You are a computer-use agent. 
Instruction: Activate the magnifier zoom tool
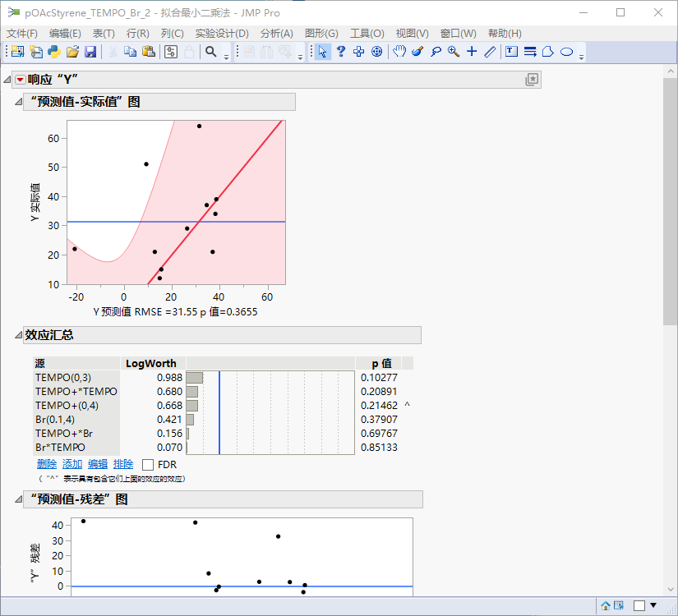453,52
